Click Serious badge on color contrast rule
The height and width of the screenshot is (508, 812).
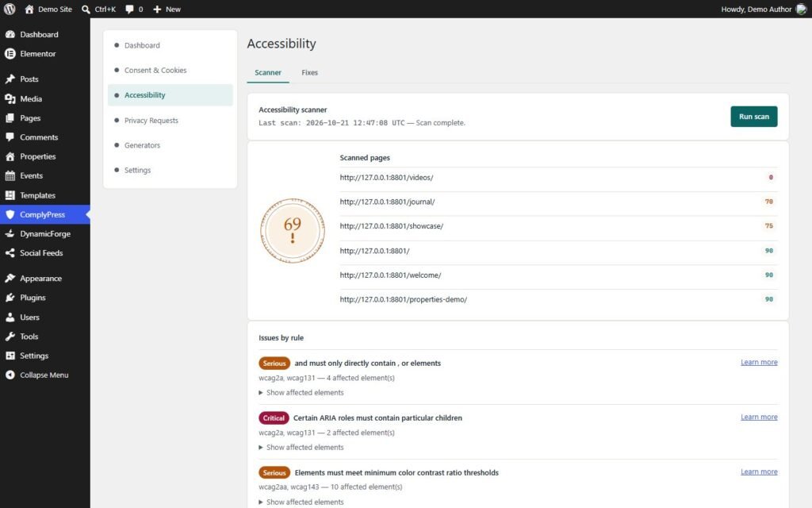[274, 473]
